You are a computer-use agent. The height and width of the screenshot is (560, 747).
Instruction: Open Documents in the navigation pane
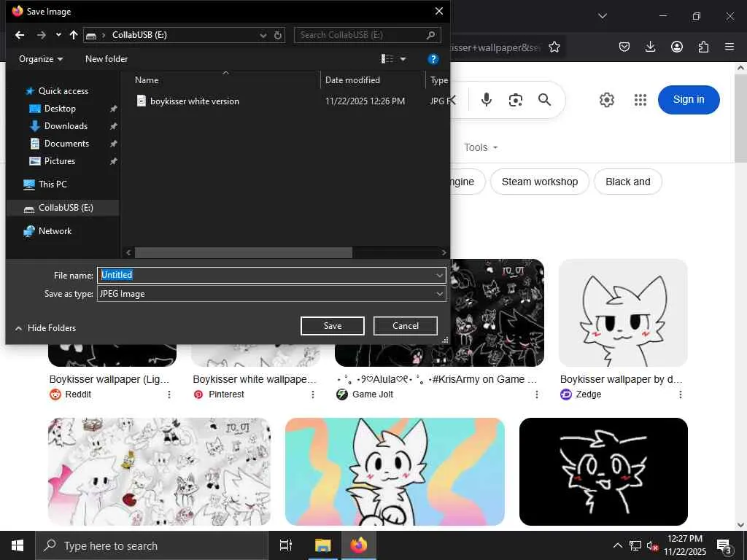pos(66,144)
